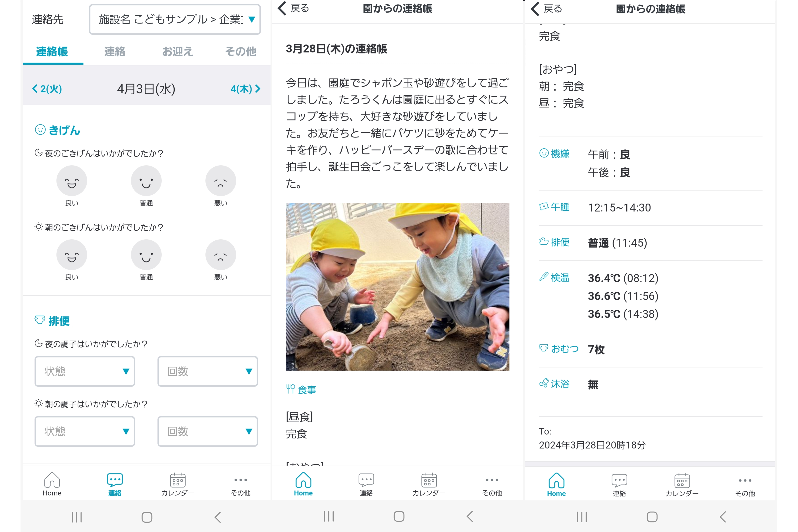798x532 pixels.
Task: Tap the 沐浴 bath icon label
Action: tap(554, 384)
